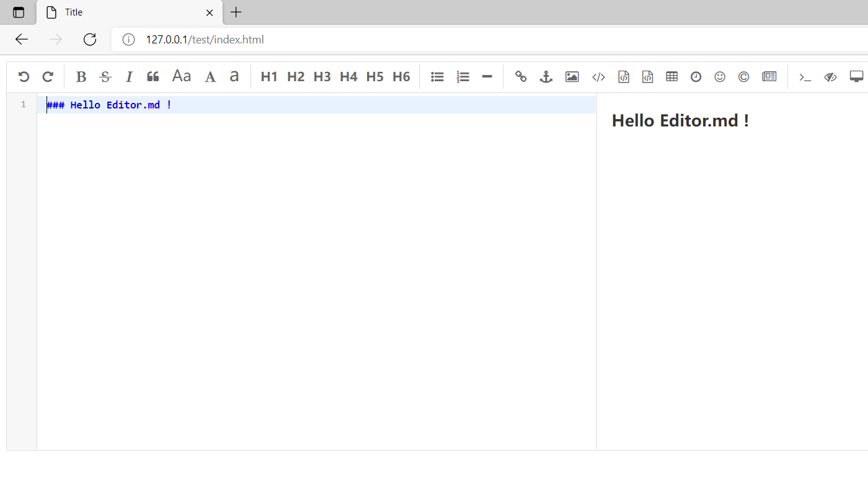The width and height of the screenshot is (868, 494).
Task: Insert heading level H2
Action: (x=296, y=77)
